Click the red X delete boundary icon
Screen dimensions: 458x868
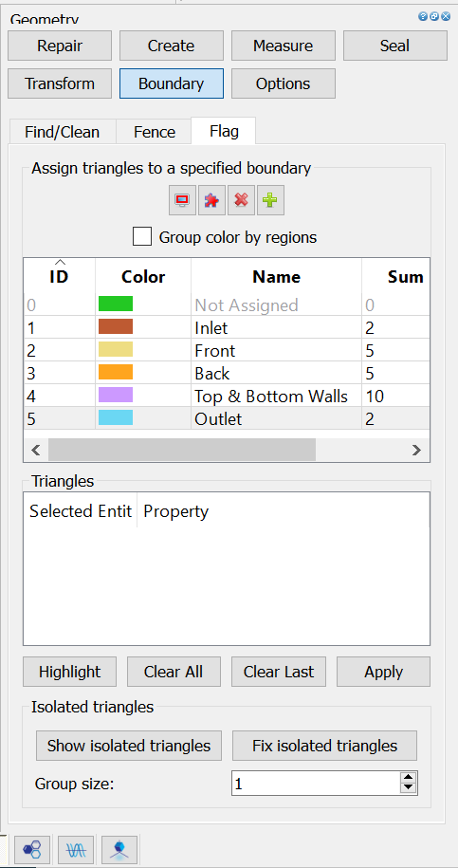point(241,200)
